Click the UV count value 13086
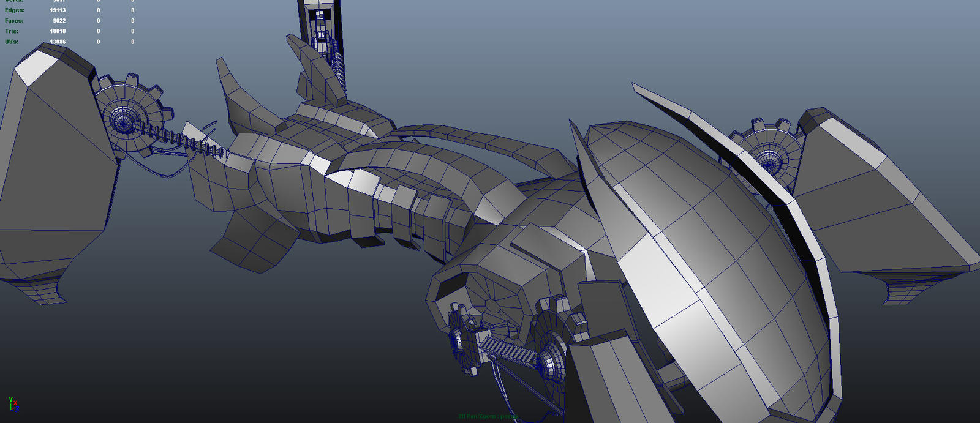 click(x=58, y=42)
